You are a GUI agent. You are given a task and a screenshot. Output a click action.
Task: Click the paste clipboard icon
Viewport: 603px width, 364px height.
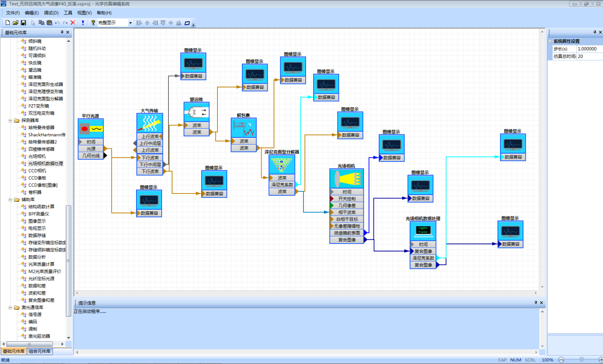point(49,23)
